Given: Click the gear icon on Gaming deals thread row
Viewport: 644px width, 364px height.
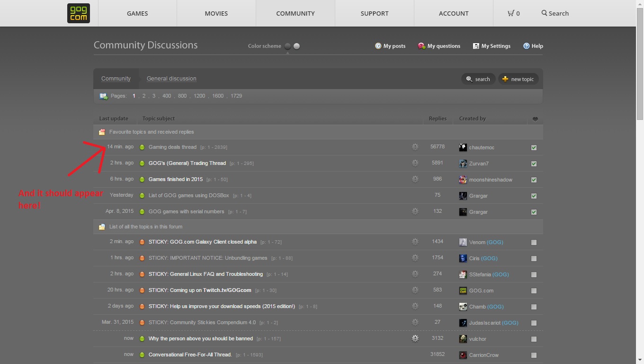Looking at the screenshot, I should (415, 147).
